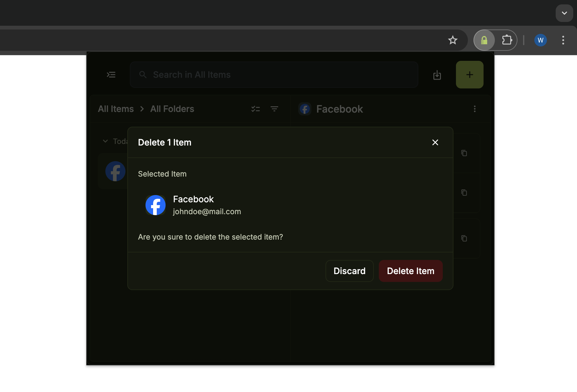Expand the tab search dropdown chevron
The height and width of the screenshot is (392, 577).
(x=564, y=13)
